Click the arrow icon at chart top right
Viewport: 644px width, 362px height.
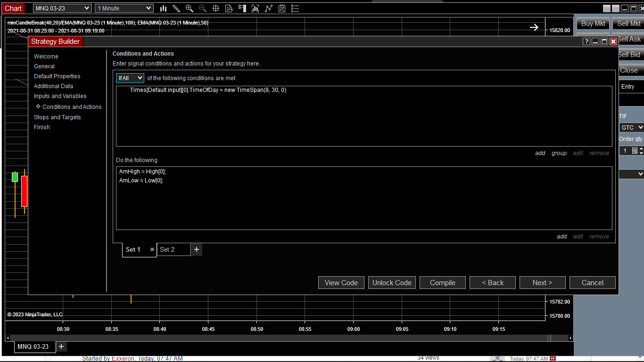534,27
